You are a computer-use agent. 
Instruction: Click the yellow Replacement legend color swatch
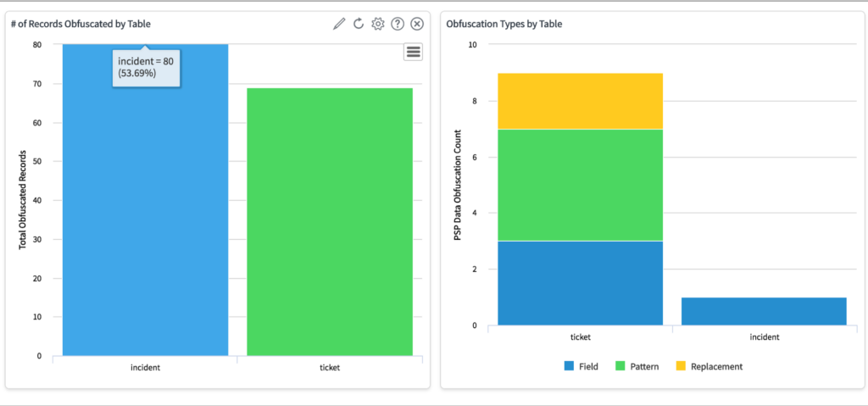coord(681,366)
